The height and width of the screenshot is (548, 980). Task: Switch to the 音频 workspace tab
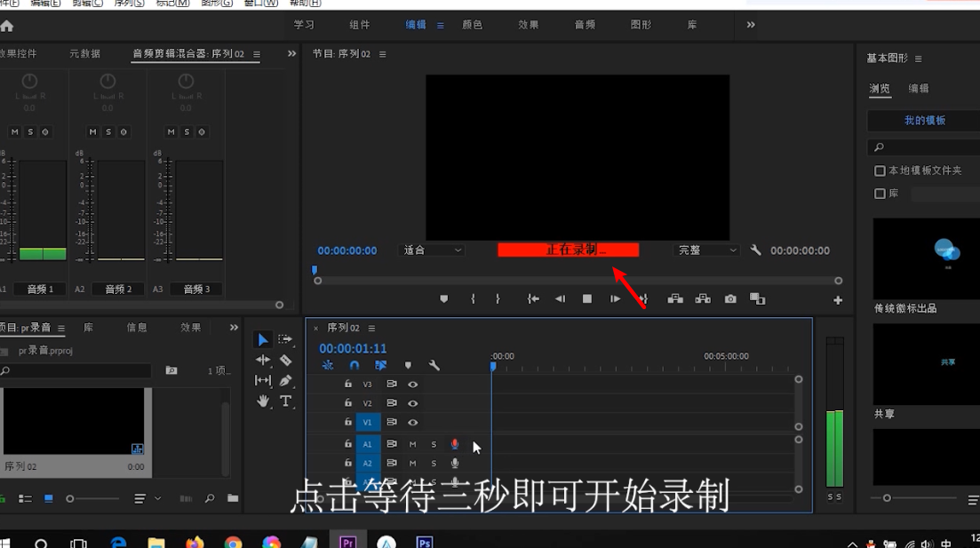[x=584, y=25]
